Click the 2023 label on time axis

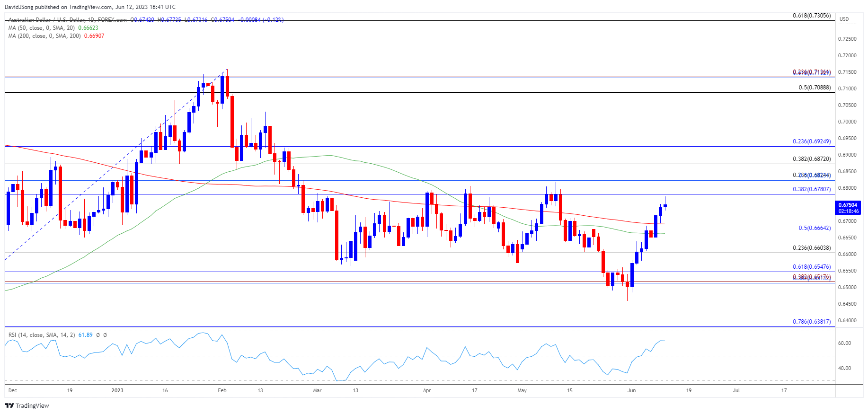coord(117,390)
